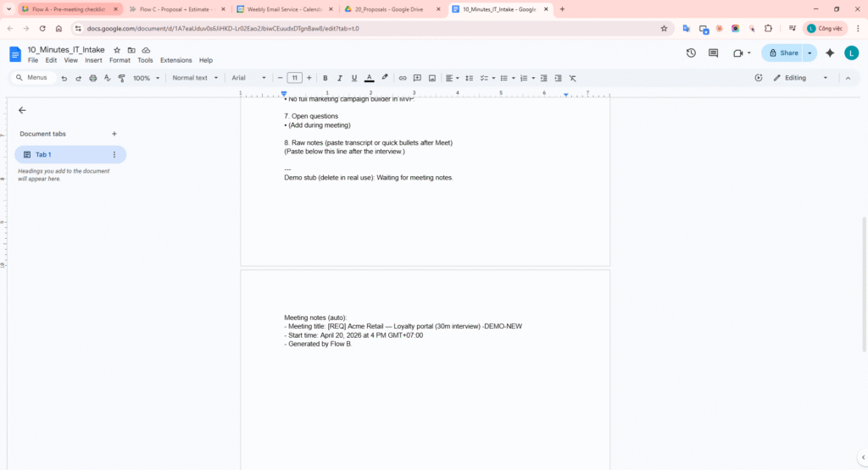Click the font size input field
Viewport: 868px width, 470px height.
pos(294,78)
